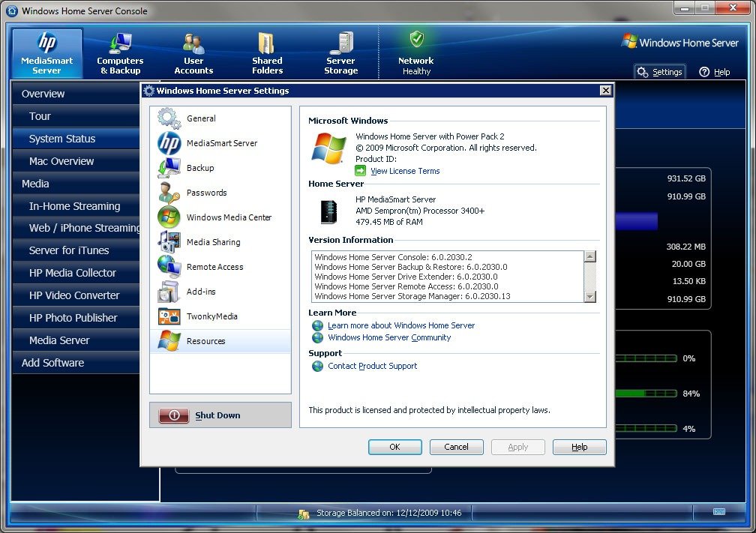Click Cancel button in settings dialog
Viewport: 756px width, 533px height.
(x=456, y=447)
